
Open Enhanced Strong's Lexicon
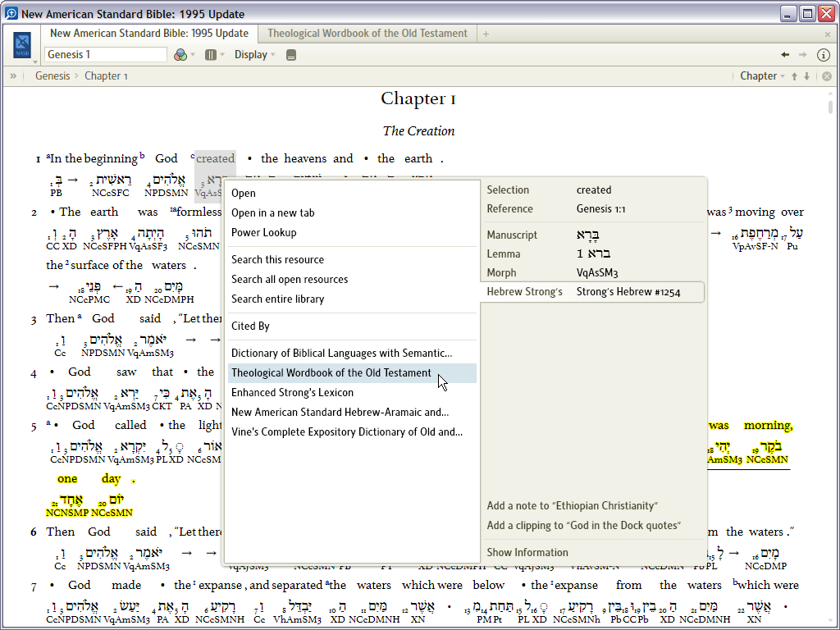(352, 393)
